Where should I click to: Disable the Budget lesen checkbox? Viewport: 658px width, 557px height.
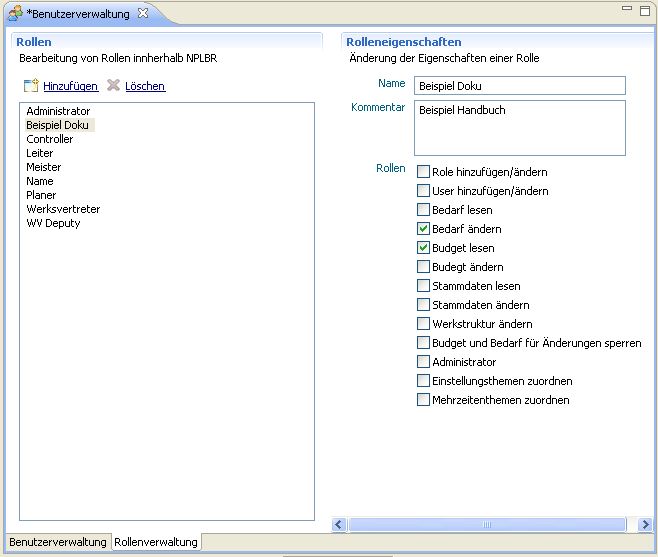coord(424,248)
